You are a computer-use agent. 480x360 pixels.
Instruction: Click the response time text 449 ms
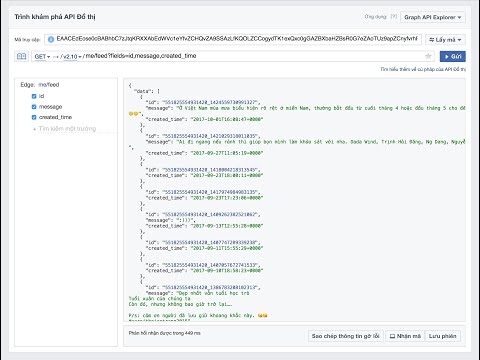point(164,333)
